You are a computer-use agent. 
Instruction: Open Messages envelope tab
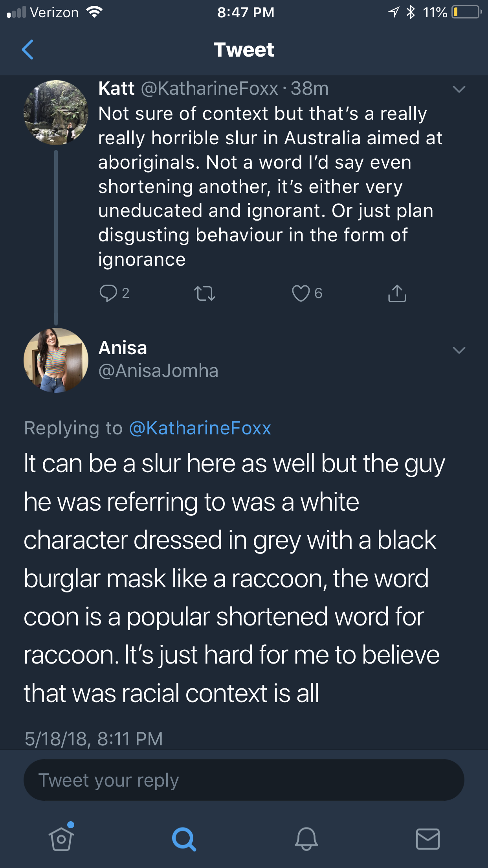[427, 839]
